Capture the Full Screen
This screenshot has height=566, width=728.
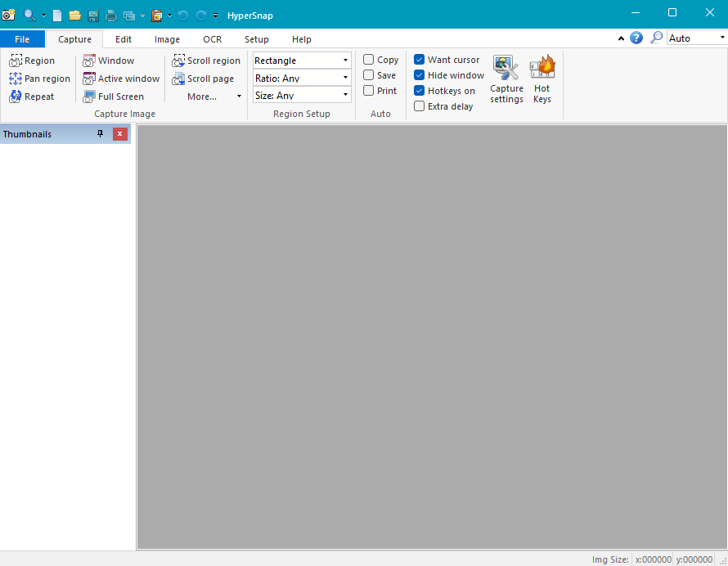pos(113,97)
